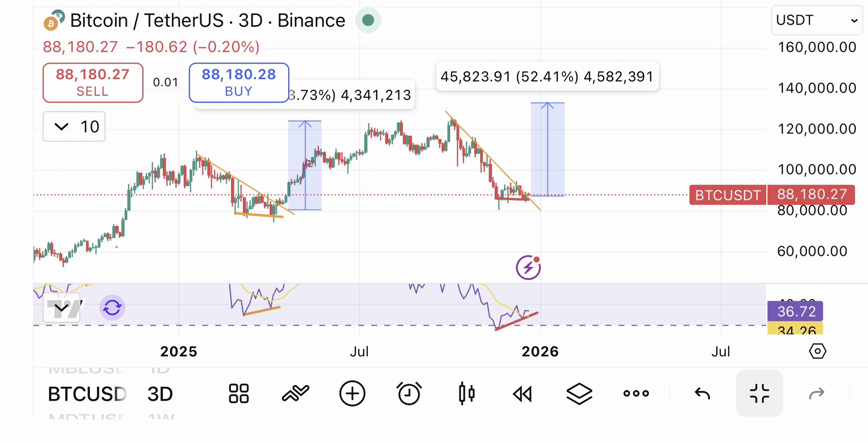Viewport: 868px width, 443px height.
Task: Open the BTCUSD symbol search
Action: [87, 393]
